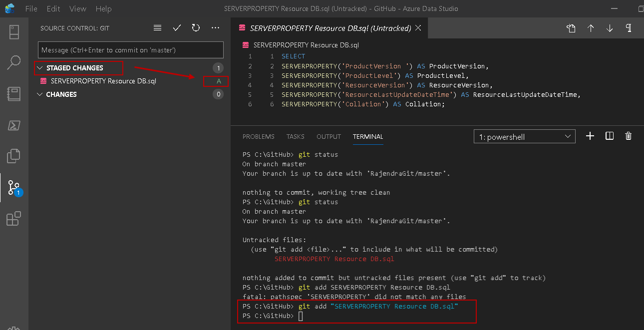Kill terminal with the trash icon
This screenshot has height=330, width=644.
pyautogui.click(x=629, y=136)
